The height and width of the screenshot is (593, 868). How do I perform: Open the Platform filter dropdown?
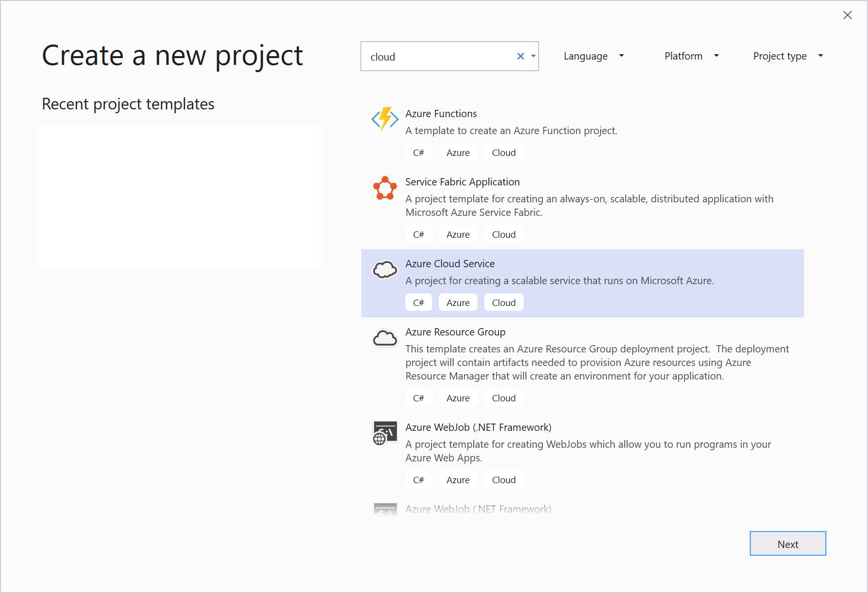(x=691, y=56)
